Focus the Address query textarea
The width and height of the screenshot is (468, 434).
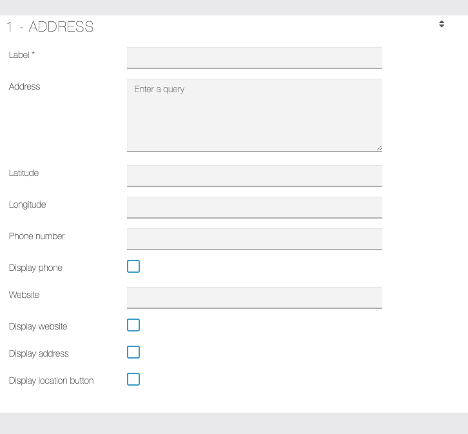254,115
